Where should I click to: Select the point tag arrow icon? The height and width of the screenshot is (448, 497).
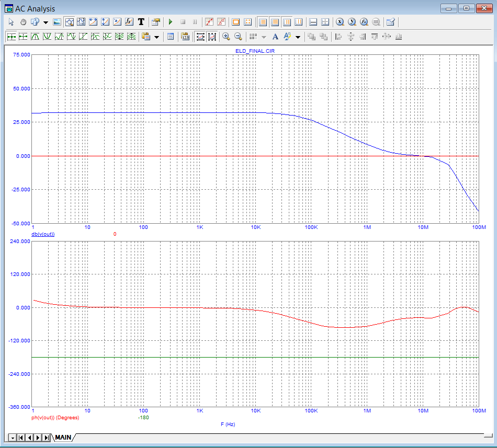[x=117, y=22]
